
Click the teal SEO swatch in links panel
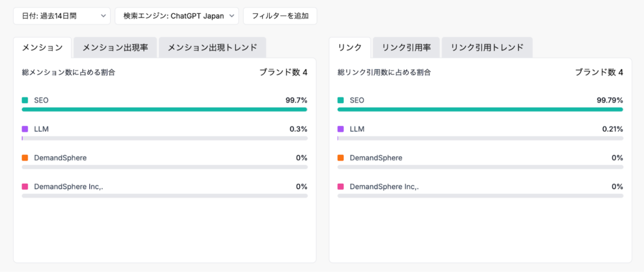coord(341,100)
